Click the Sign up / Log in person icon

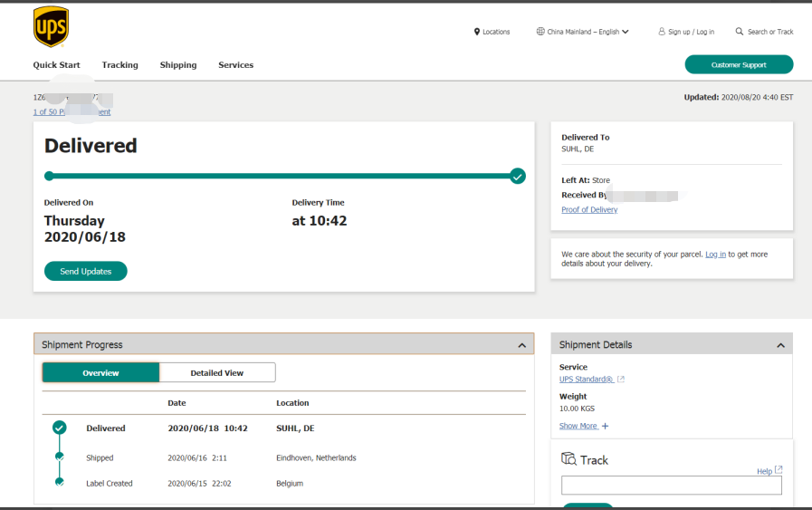click(x=662, y=32)
